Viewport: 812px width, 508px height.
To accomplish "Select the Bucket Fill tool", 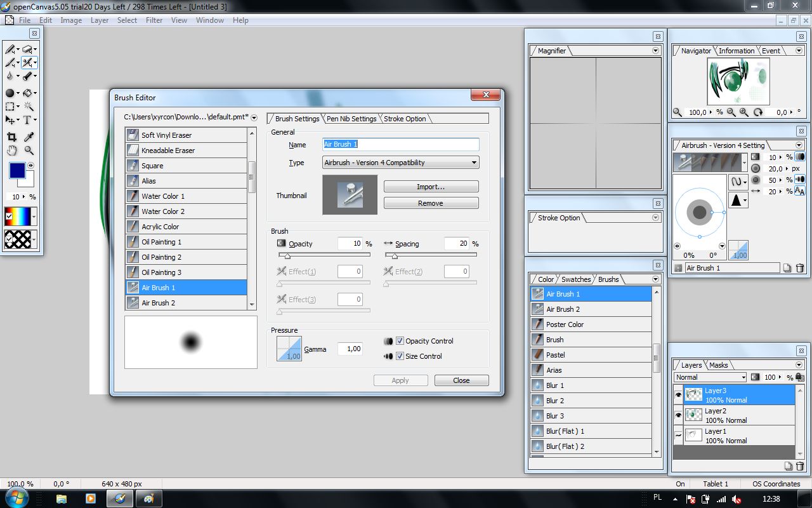I will tap(27, 93).
